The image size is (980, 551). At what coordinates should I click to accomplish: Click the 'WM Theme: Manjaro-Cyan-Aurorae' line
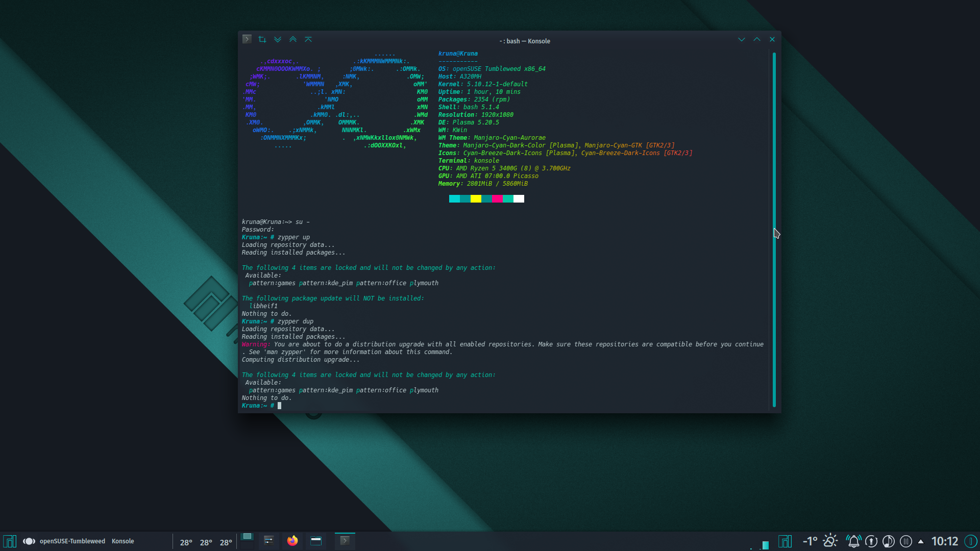pyautogui.click(x=492, y=138)
